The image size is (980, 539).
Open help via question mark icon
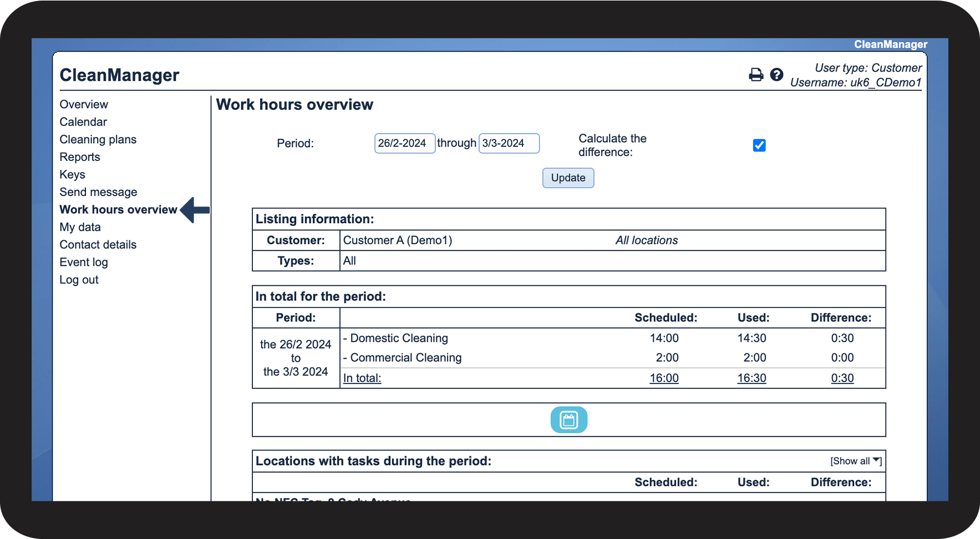point(776,75)
